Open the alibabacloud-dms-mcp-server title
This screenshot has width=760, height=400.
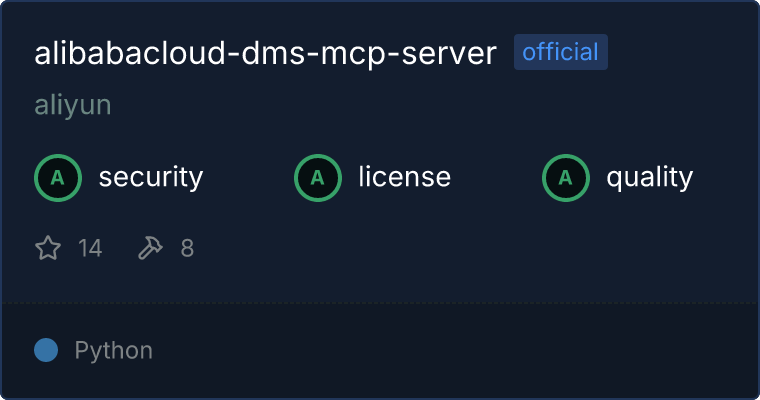pyautogui.click(x=265, y=53)
